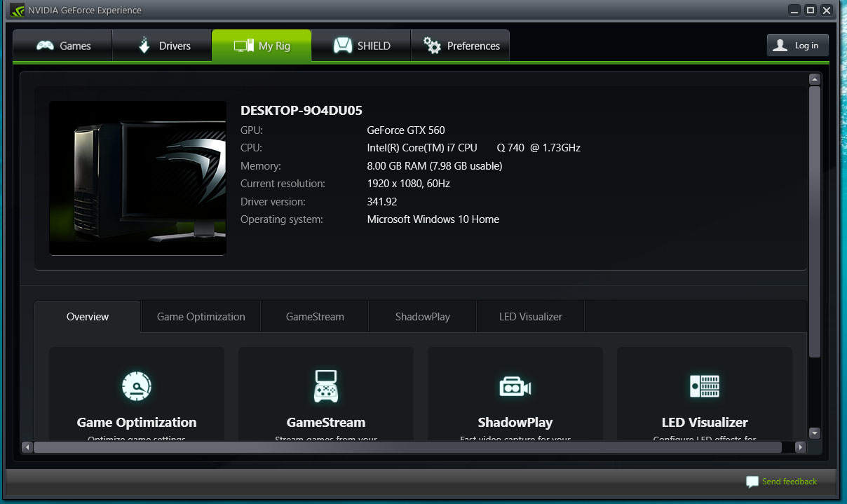The image size is (847, 504).
Task: Click the monitor icon on the My Rig tab
Action: pos(244,46)
